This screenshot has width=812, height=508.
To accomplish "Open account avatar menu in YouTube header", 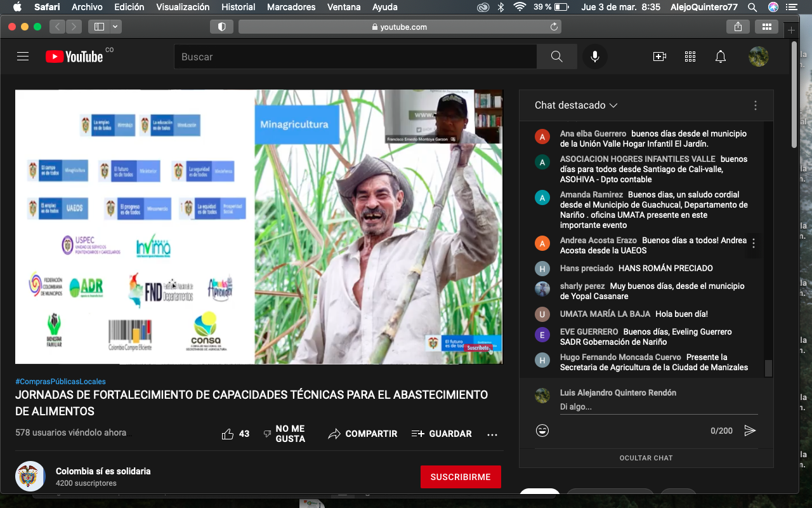I will [x=759, y=57].
